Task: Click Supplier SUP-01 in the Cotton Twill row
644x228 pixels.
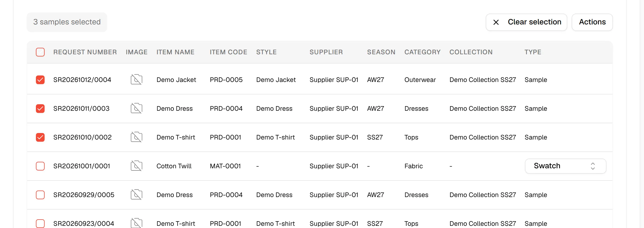Action: point(334,166)
